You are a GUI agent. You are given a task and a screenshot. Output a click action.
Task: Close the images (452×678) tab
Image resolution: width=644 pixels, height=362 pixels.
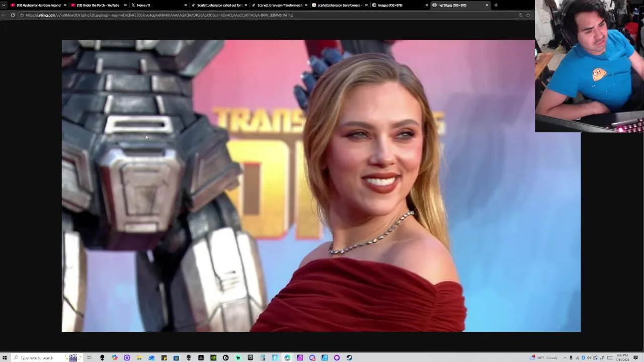click(427, 5)
